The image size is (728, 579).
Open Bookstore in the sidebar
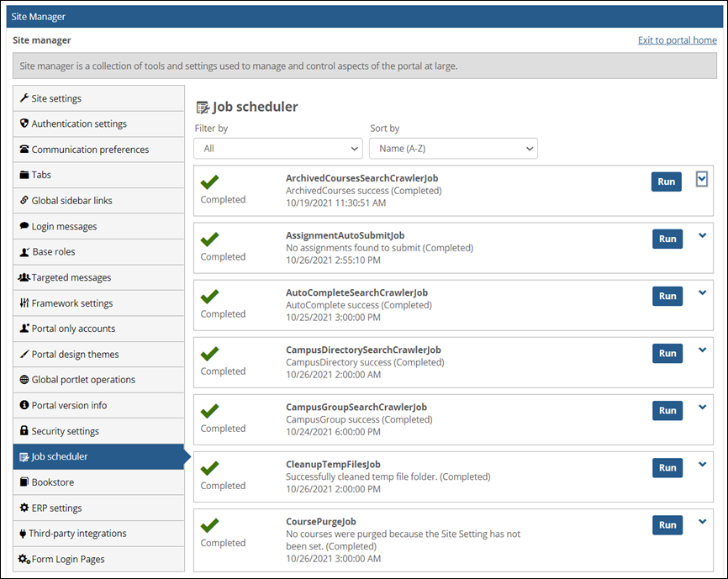tap(99, 482)
